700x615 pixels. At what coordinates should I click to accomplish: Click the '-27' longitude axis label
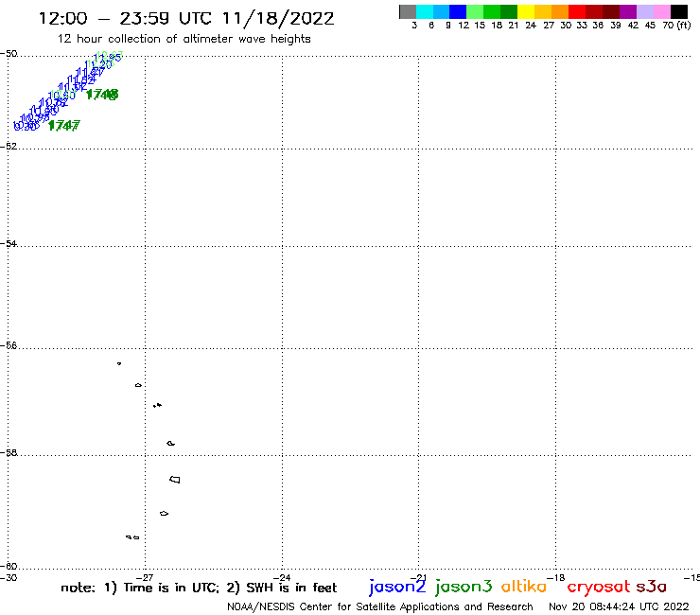pos(145,577)
